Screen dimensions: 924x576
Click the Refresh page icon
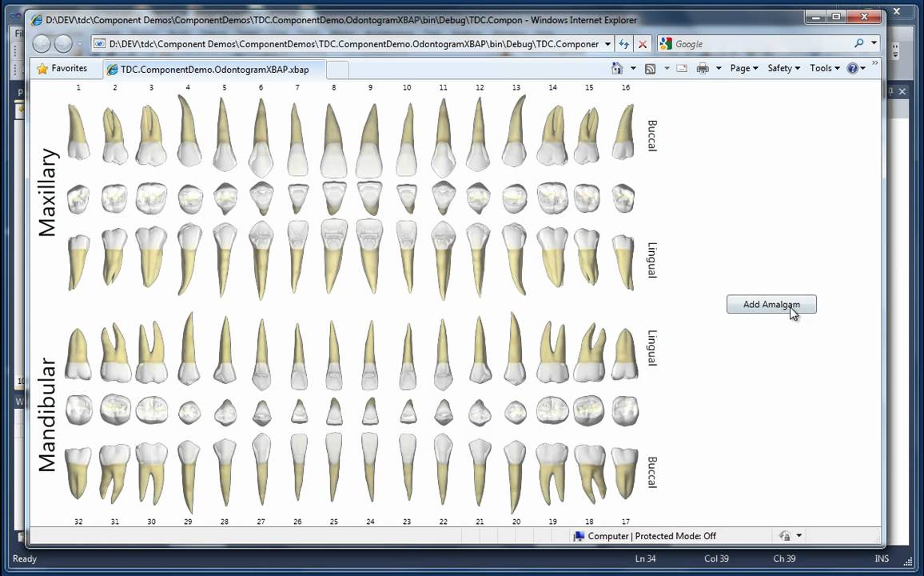pos(623,44)
